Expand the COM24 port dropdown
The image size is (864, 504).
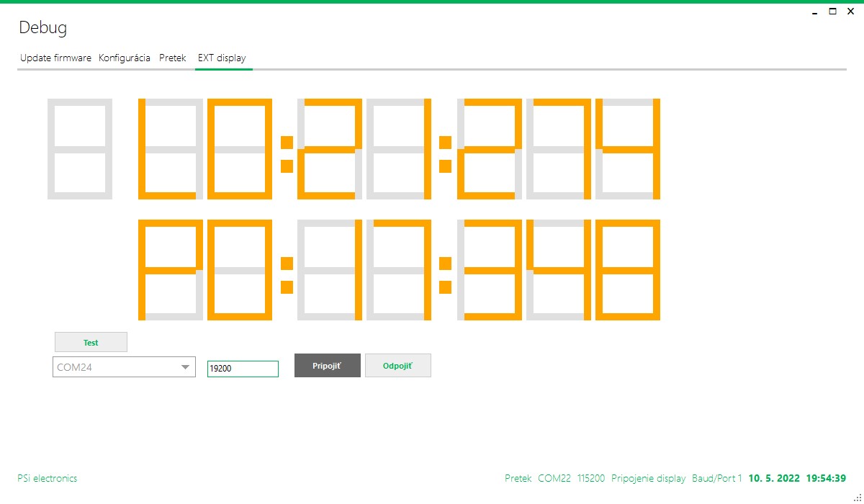184,367
